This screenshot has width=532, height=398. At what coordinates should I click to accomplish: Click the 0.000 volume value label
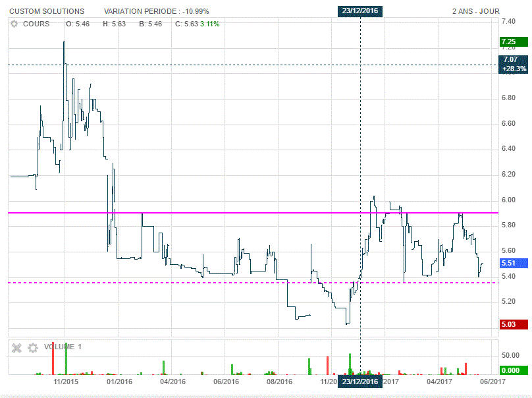click(514, 370)
